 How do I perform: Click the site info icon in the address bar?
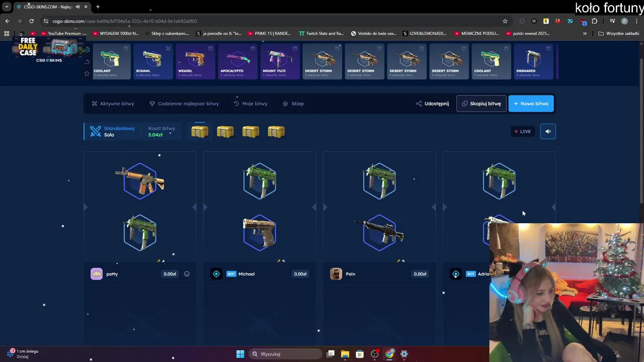pyautogui.click(x=46, y=21)
